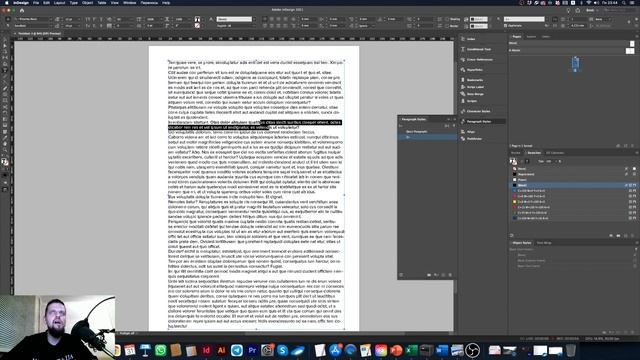Viewport: 640px width, 360px height.
Task: Toggle Paragraph Formatting Controls in Control panel
Action: coord(7,26)
